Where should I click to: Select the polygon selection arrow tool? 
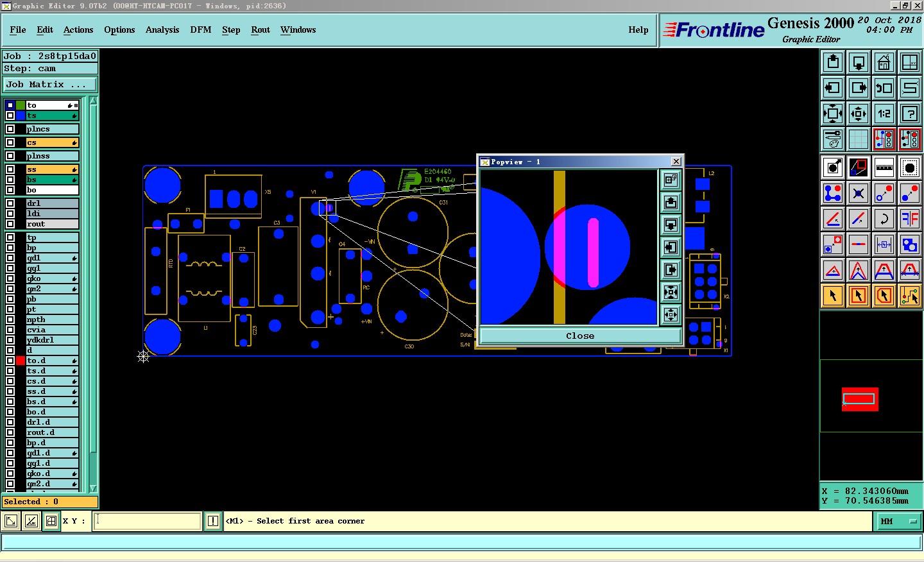coord(884,296)
